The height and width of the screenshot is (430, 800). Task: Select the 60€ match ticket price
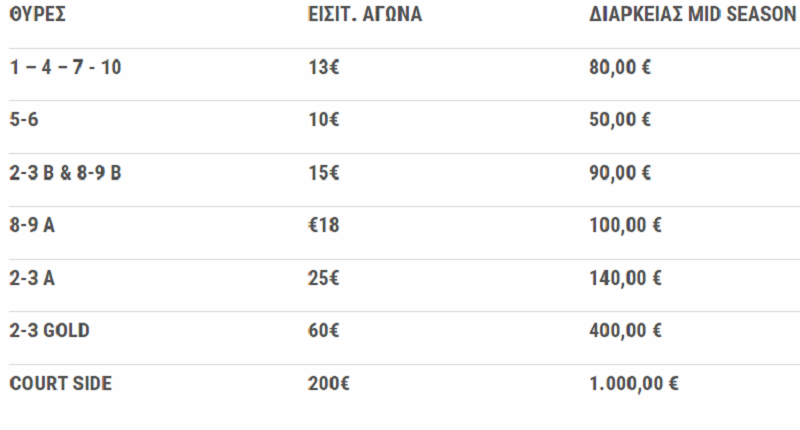point(323,331)
